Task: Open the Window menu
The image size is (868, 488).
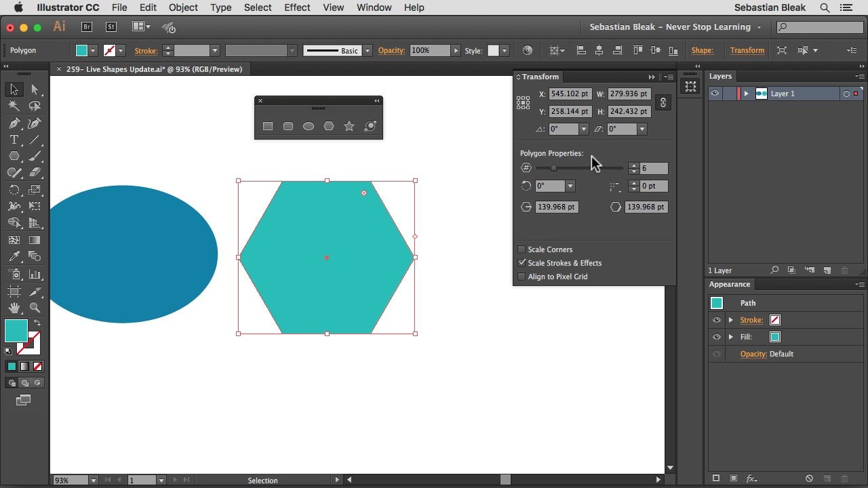Action: (x=374, y=7)
